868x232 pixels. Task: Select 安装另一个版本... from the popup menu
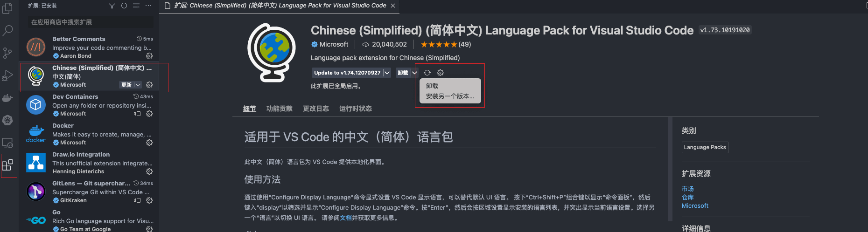coord(450,96)
